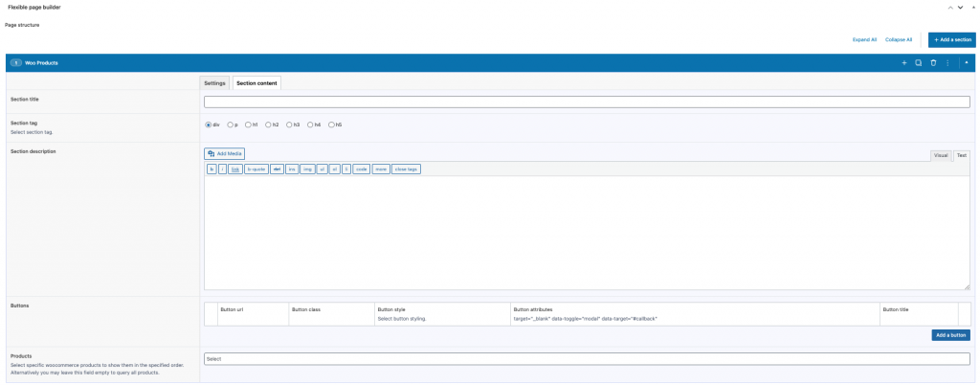Click the Add a section button

click(952, 39)
